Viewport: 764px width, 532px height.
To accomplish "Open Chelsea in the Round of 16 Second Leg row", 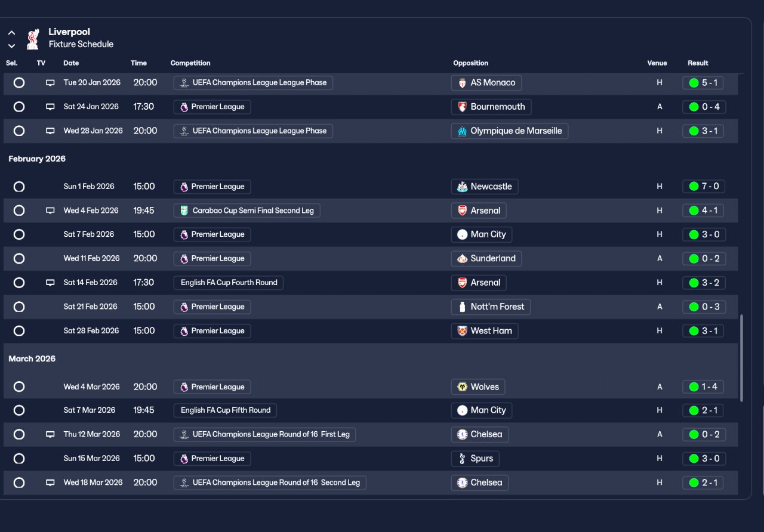I will click(479, 482).
